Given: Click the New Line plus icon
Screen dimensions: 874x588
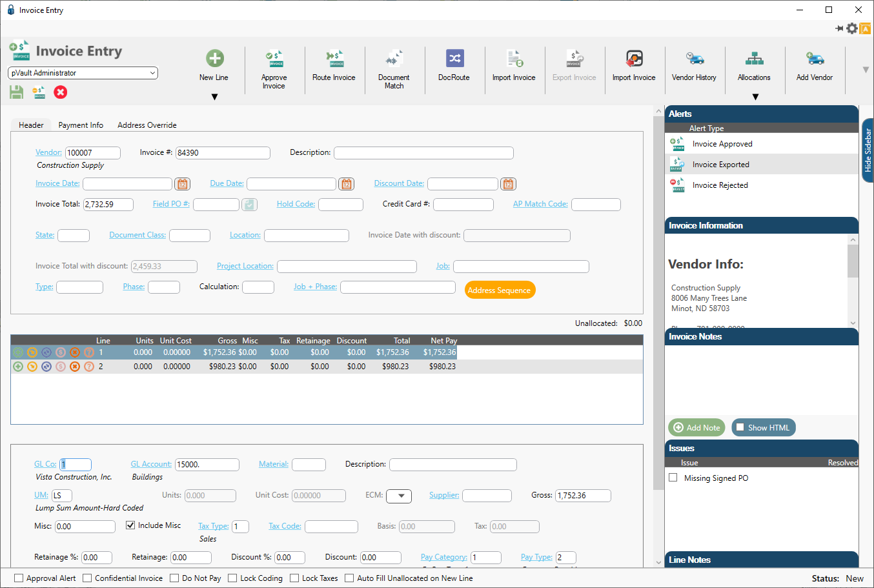Looking at the screenshot, I should click(x=214, y=58).
